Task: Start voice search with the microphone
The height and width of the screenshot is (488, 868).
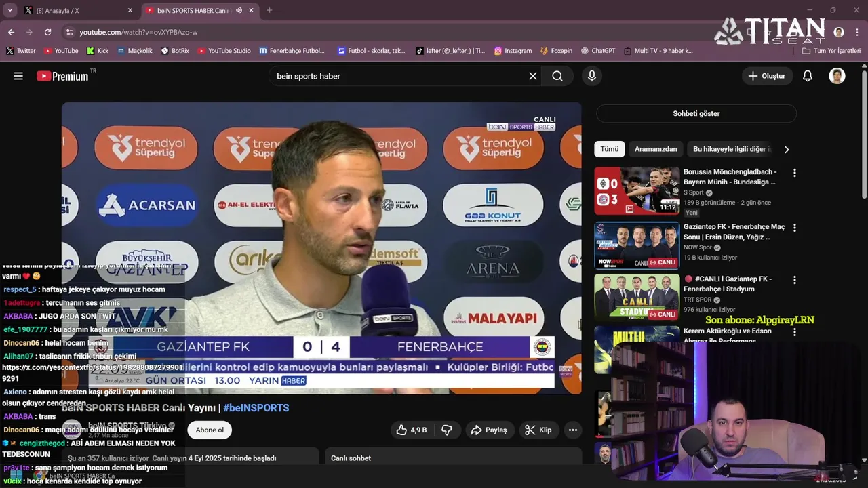Action: (x=592, y=76)
